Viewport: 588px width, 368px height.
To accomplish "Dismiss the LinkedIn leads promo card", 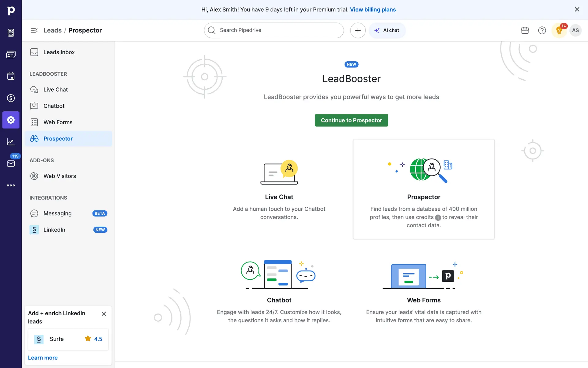I will (x=104, y=314).
